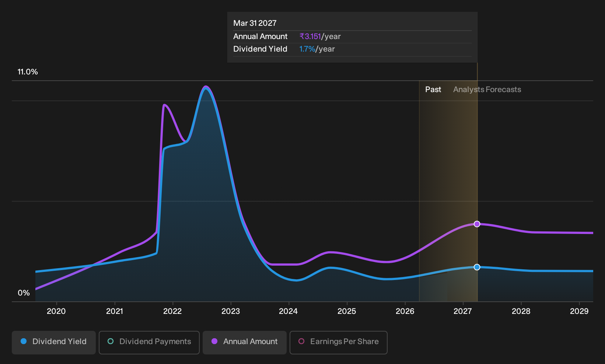This screenshot has height=364, width=605.
Task: Click the purple Annual Amount legend dot
Action: click(x=214, y=342)
